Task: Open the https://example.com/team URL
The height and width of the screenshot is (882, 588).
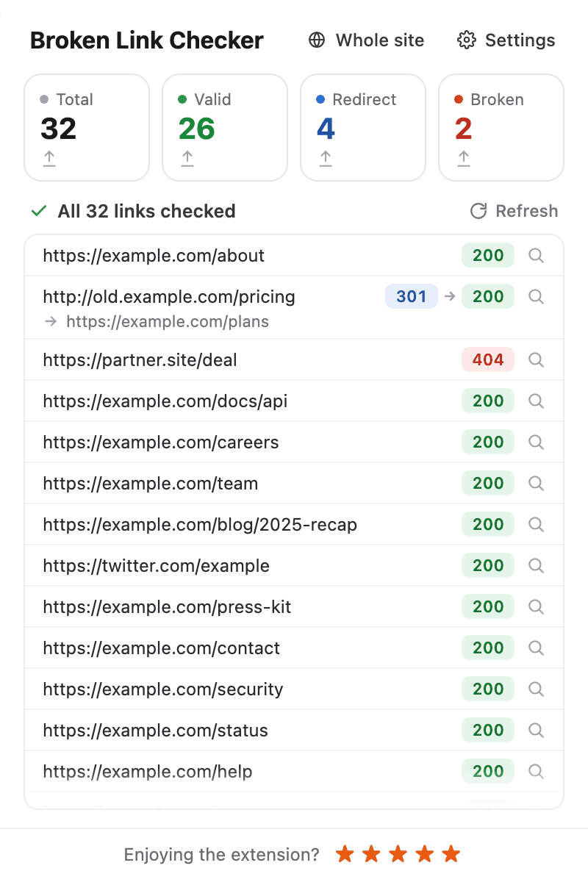Action: point(151,484)
